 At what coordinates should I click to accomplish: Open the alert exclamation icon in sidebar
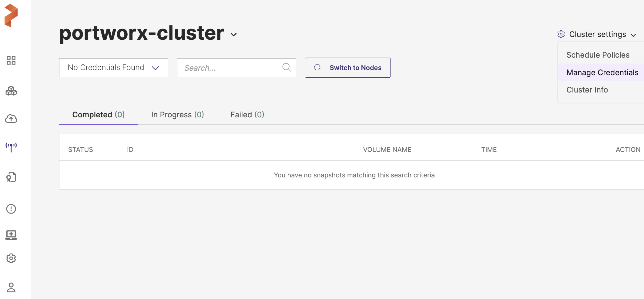pos(11,209)
